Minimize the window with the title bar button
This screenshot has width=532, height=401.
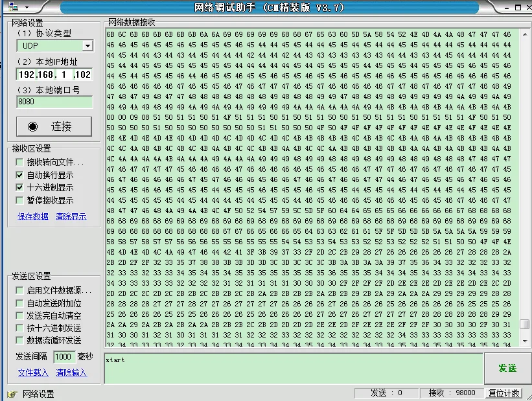pos(507,8)
